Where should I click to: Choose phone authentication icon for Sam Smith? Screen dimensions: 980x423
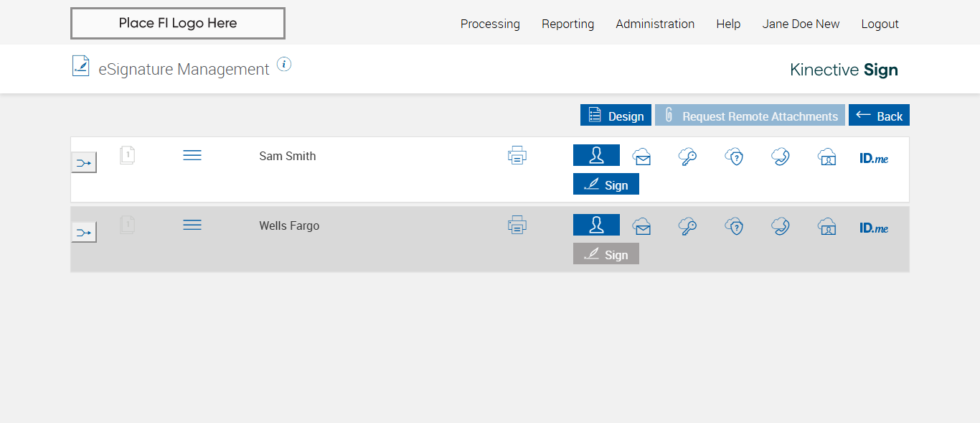click(781, 156)
